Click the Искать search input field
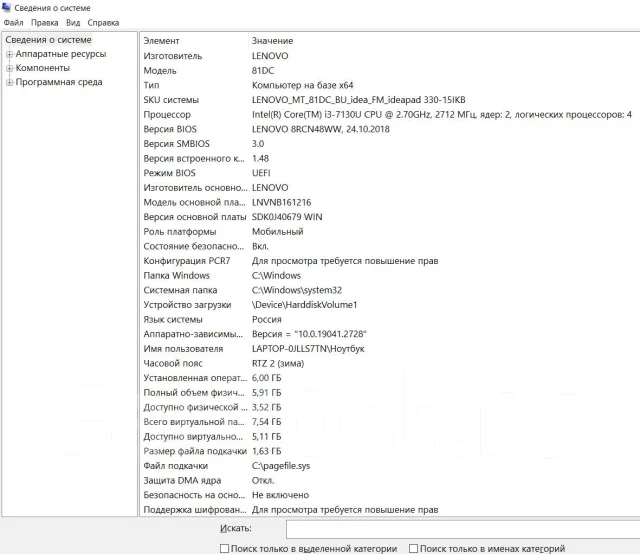This screenshot has width=640, height=554. point(463,530)
